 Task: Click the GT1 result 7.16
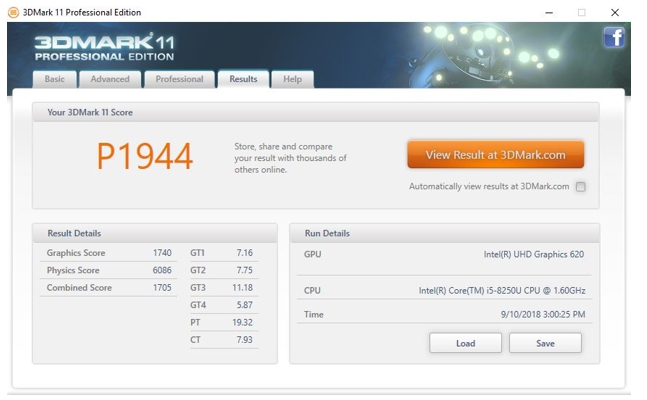245,253
